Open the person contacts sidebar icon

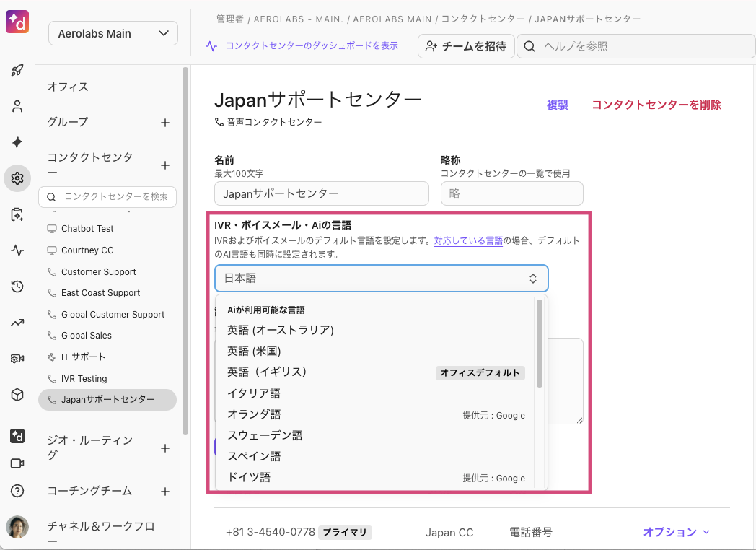17,106
